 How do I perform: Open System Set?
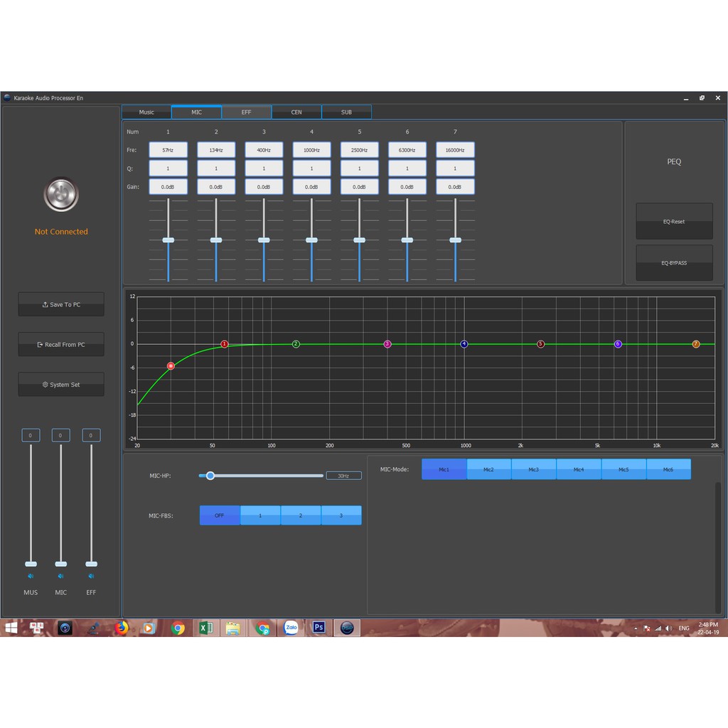pyautogui.click(x=61, y=385)
